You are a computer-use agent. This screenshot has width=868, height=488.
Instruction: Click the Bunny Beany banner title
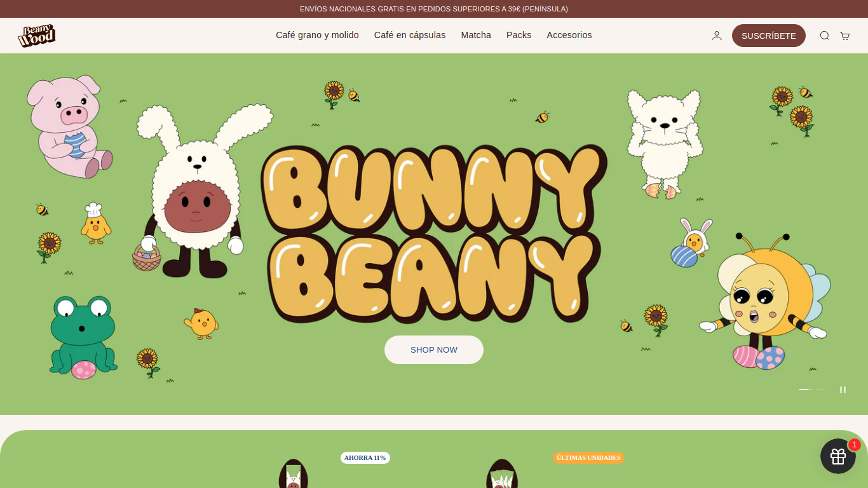(x=434, y=233)
